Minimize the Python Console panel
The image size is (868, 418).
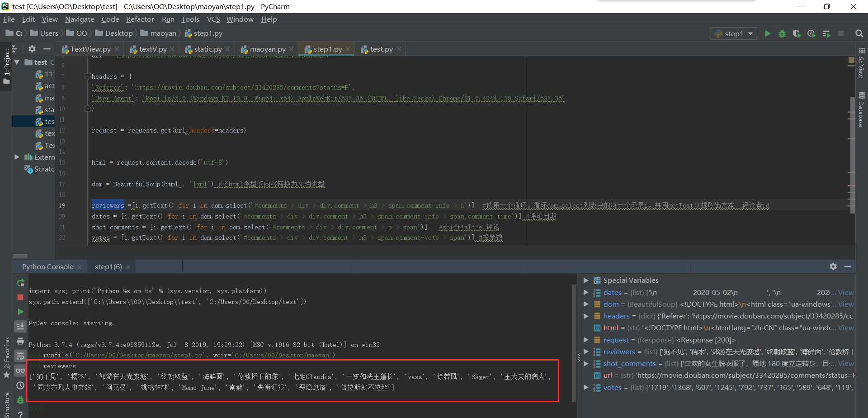[x=848, y=266]
